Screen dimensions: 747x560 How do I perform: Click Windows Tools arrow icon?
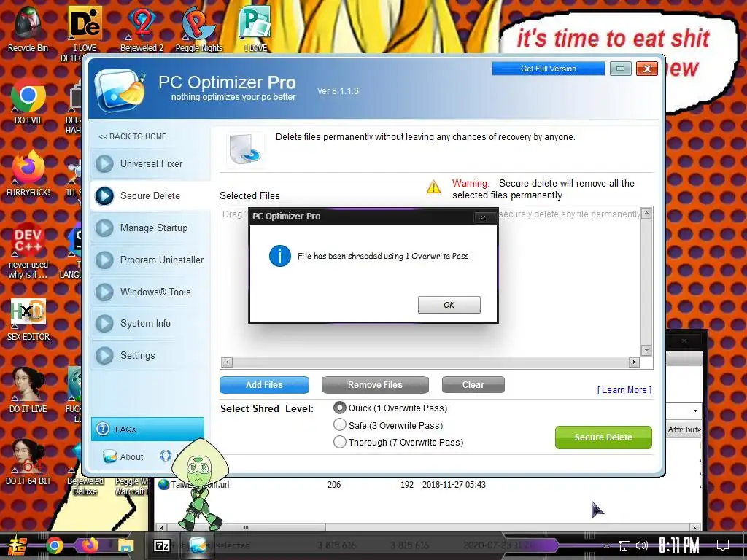tap(104, 292)
